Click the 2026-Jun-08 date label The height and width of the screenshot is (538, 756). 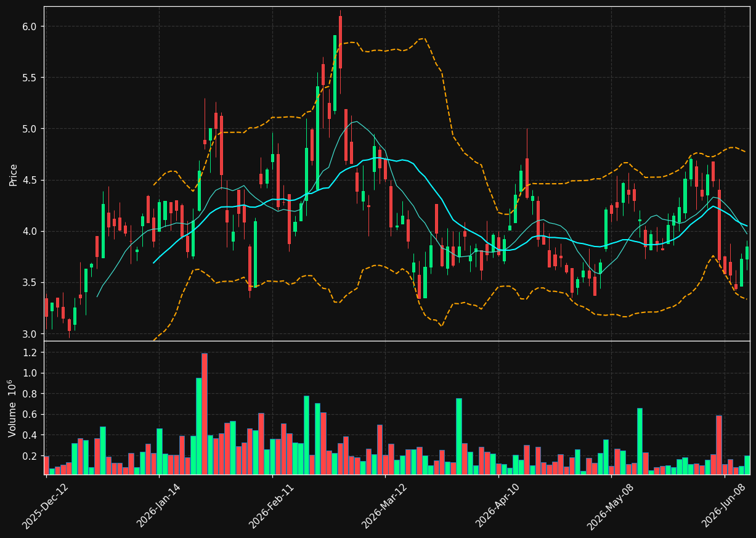[x=725, y=507]
